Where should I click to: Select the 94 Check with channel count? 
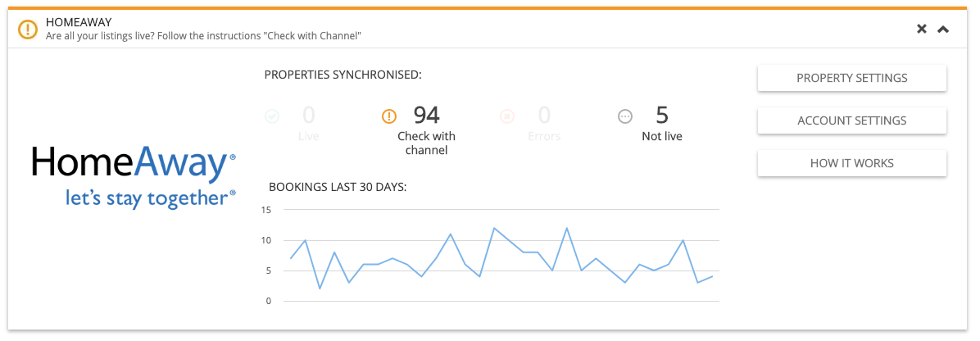click(x=426, y=115)
